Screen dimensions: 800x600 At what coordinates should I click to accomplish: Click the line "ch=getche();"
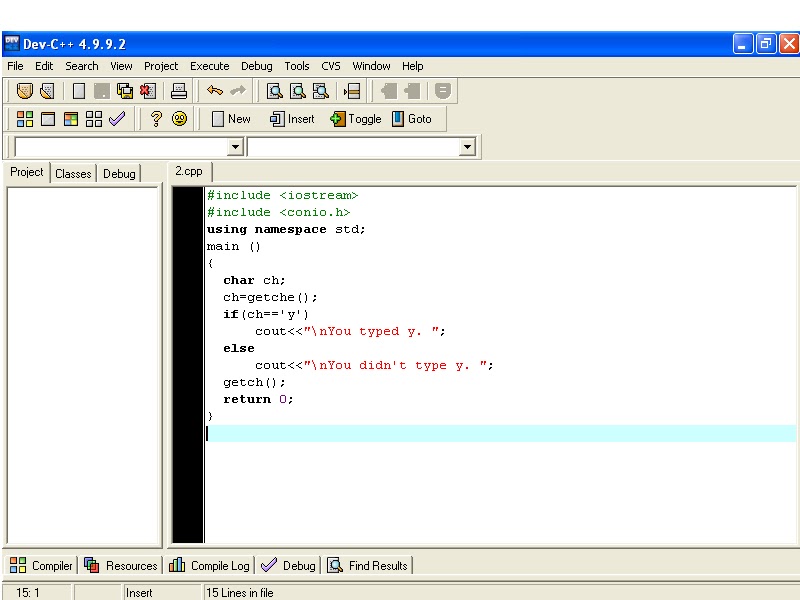coord(270,297)
